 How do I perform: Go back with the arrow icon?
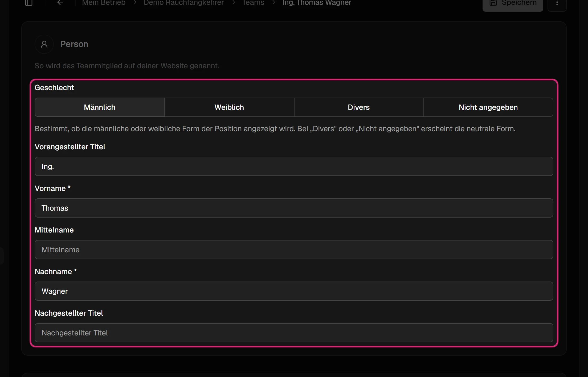click(x=60, y=3)
